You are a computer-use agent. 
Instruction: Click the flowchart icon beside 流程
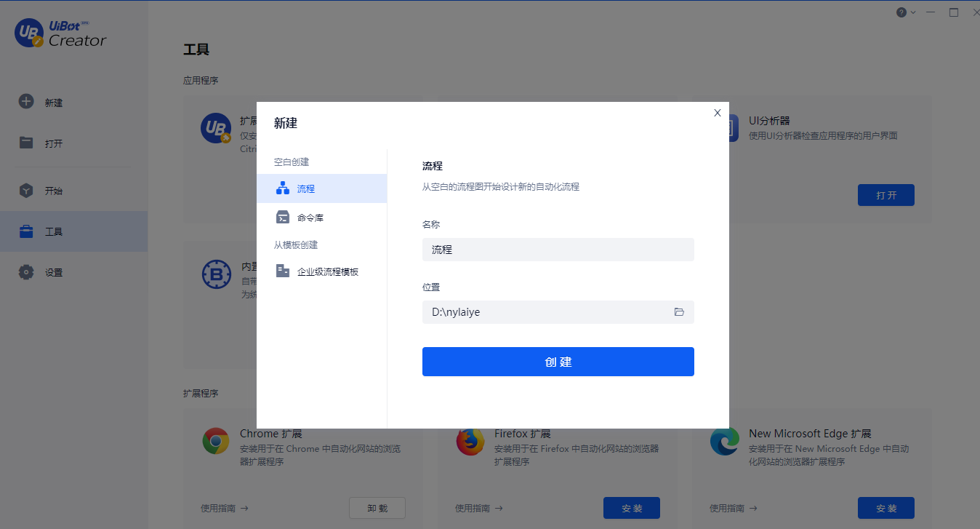(x=283, y=188)
